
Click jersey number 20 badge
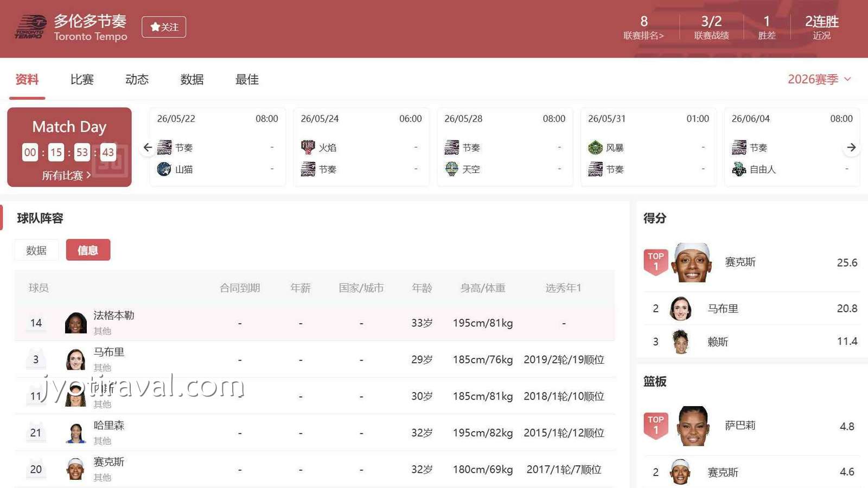36,469
